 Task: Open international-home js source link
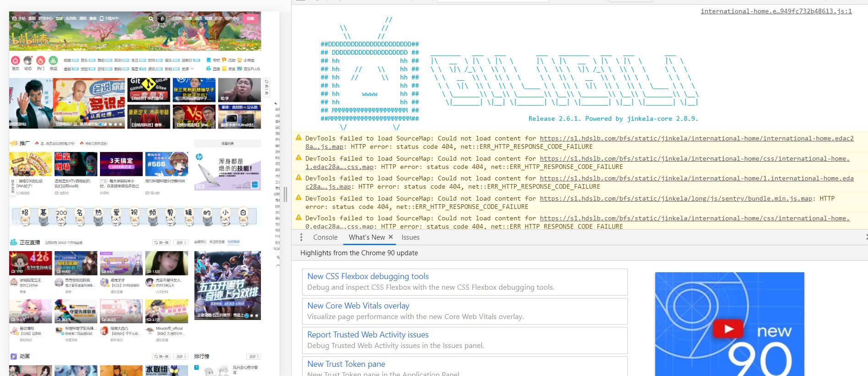coord(776,11)
